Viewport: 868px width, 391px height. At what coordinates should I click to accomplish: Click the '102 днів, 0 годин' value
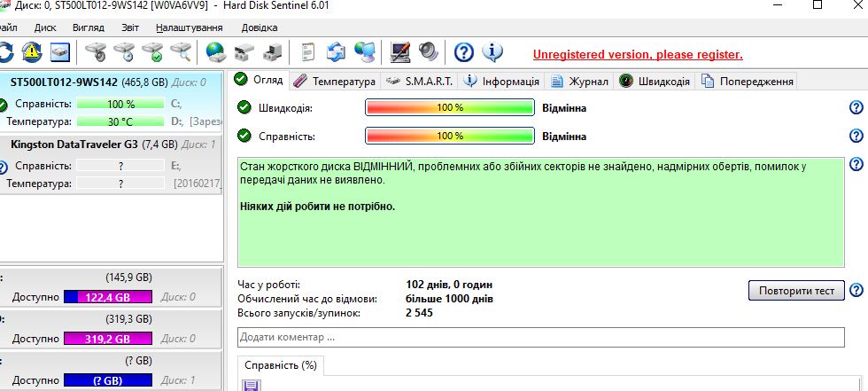click(449, 285)
